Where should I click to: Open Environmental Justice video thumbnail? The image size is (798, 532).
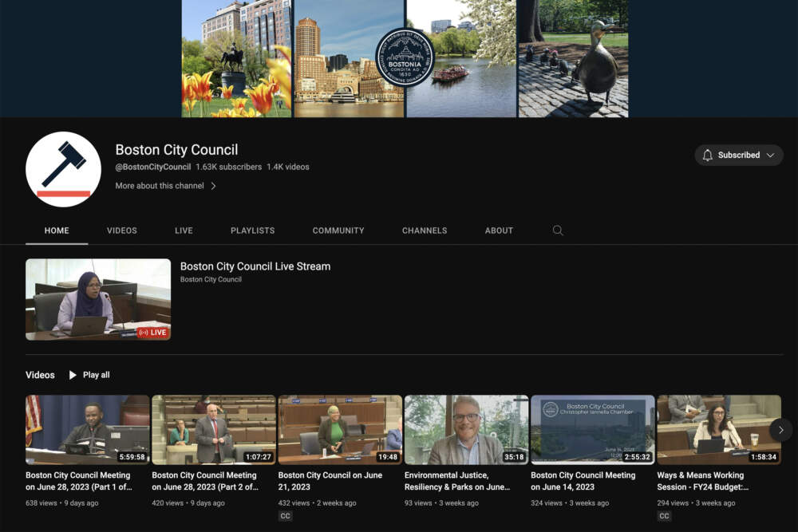click(x=466, y=430)
